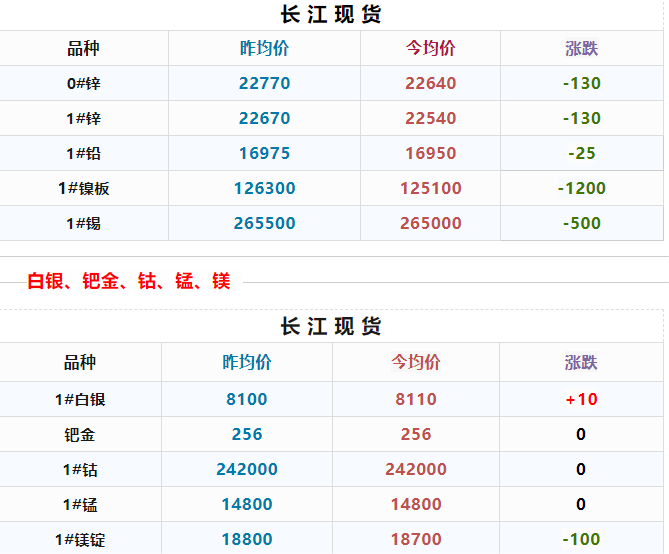Select the 16975 price in 1#铅 row
Image resolution: width=669 pixels, height=554 pixels.
click(264, 154)
